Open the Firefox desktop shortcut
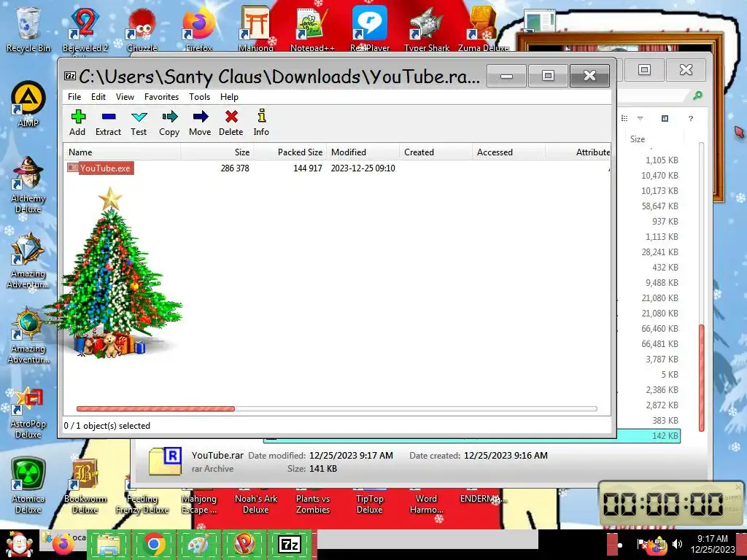 click(x=199, y=29)
